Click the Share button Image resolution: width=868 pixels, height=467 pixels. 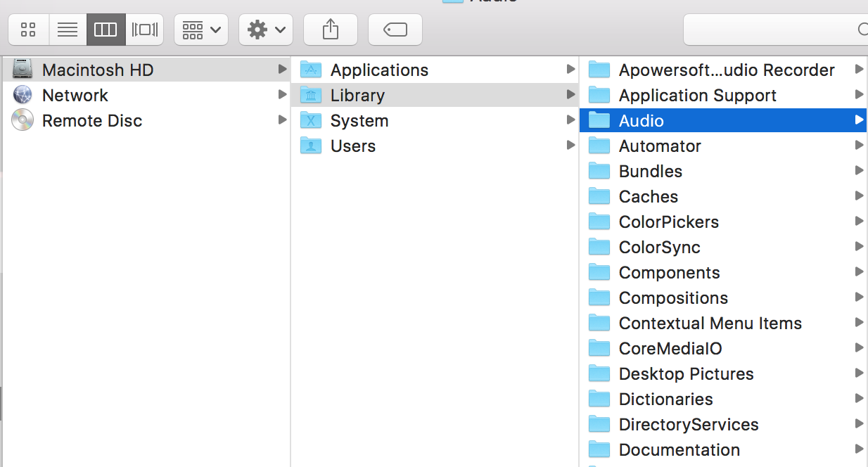click(331, 30)
